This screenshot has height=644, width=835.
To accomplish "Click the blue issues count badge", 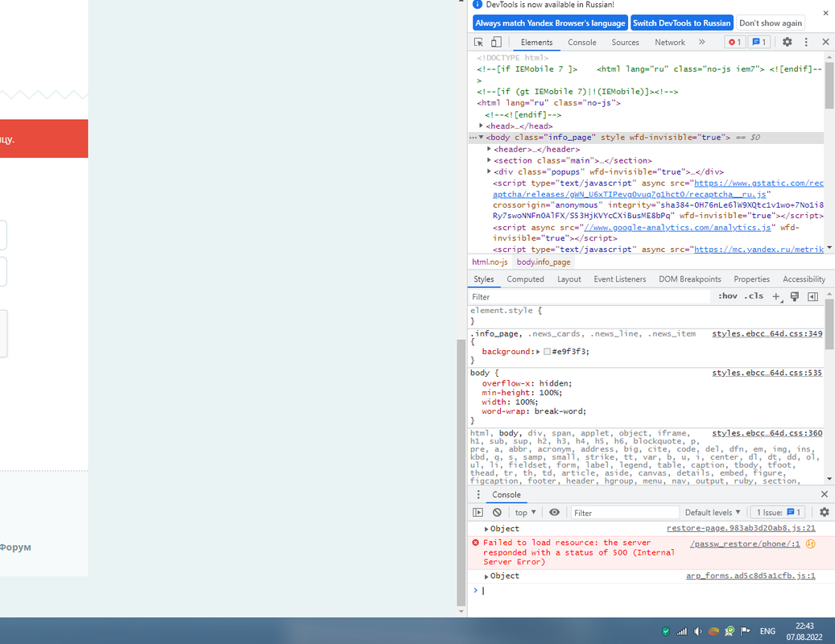I will (759, 42).
